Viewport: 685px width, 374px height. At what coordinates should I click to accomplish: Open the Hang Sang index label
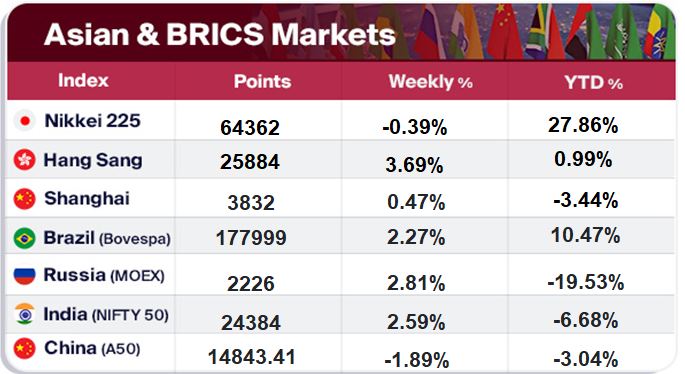click(x=93, y=160)
